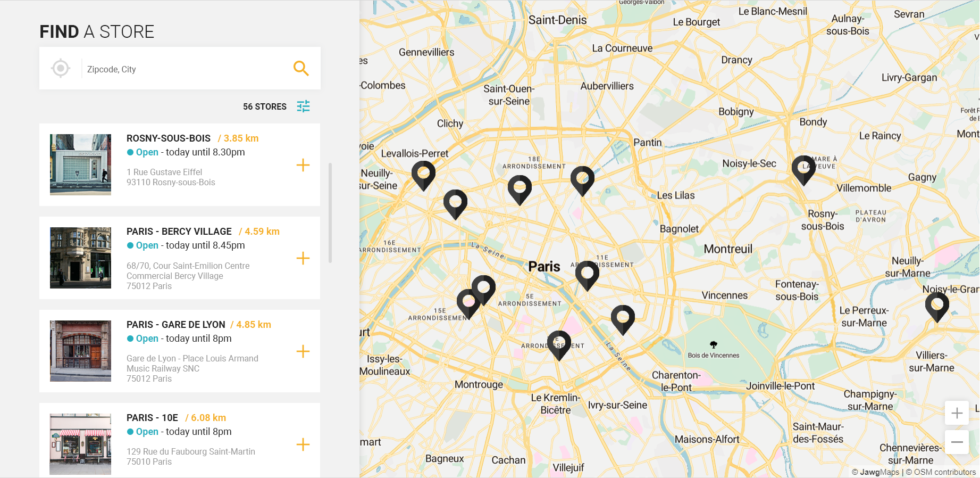The image size is (980, 478).
Task: Open the Bercy Village store photo
Action: point(80,258)
